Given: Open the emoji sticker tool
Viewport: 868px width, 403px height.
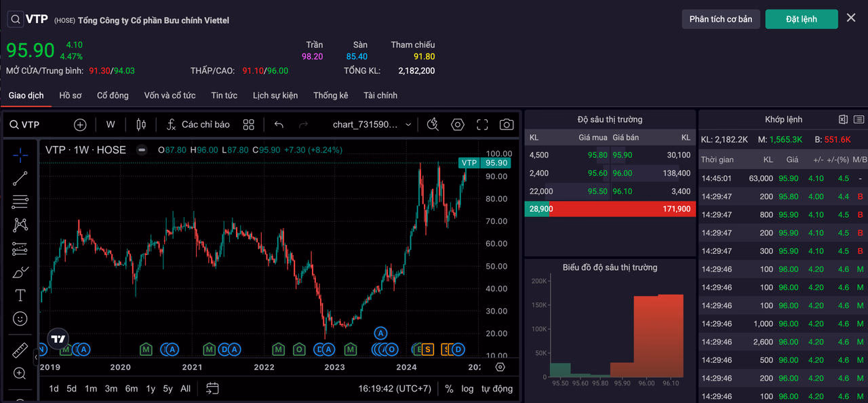Looking at the screenshot, I should point(20,318).
